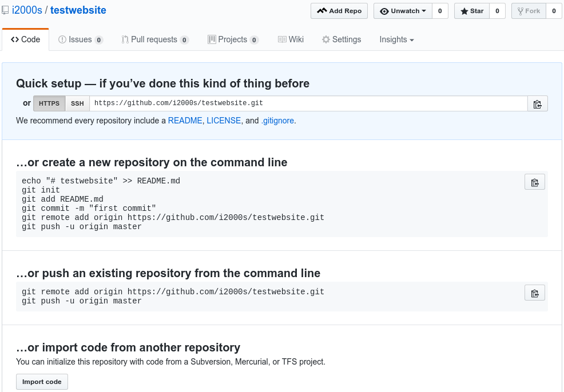Star the testwebsite repository
Image resolution: width=564 pixels, height=392 pixels.
point(472,11)
